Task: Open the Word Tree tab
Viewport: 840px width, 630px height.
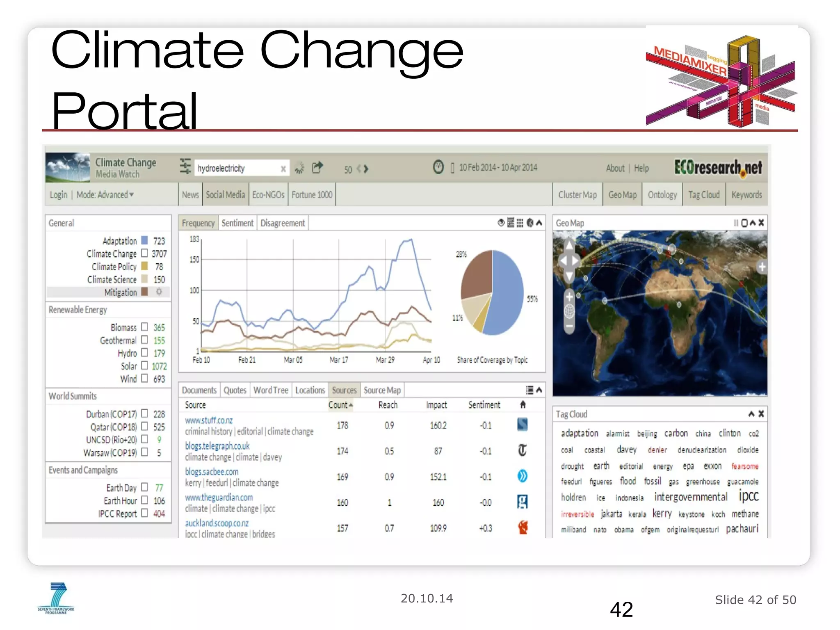Action: pos(271,390)
